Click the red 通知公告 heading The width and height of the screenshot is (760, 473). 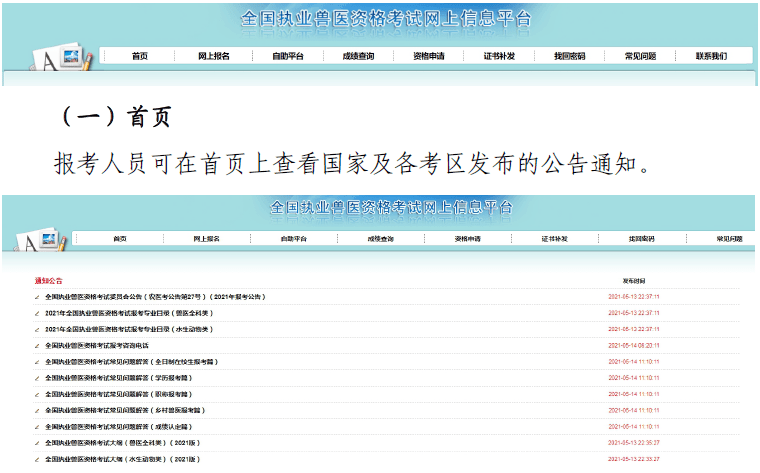click(x=48, y=281)
